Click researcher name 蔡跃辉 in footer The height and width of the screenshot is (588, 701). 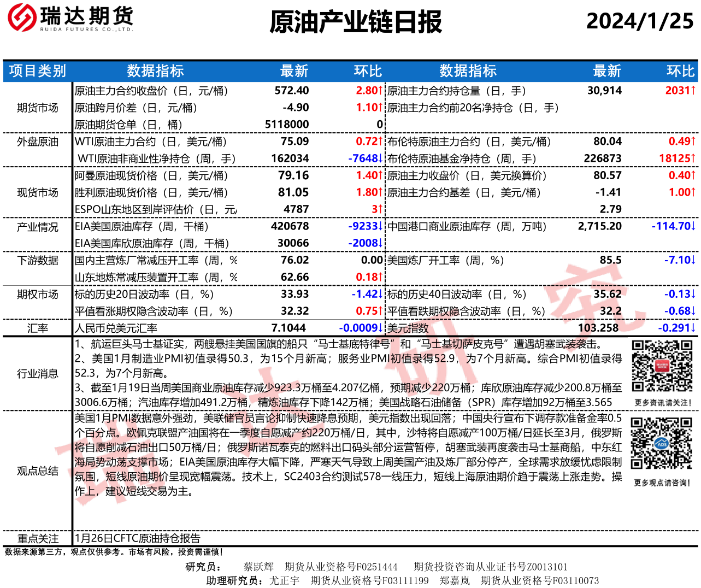(258, 567)
